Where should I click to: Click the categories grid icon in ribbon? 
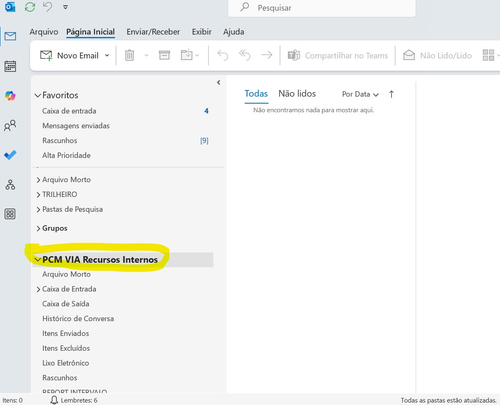point(488,55)
